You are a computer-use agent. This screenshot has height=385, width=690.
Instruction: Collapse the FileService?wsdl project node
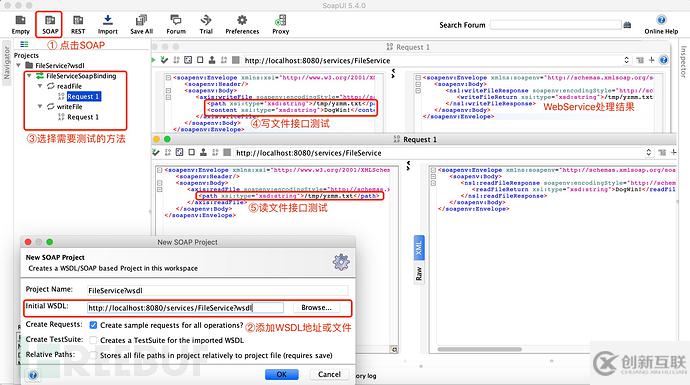tap(18, 66)
